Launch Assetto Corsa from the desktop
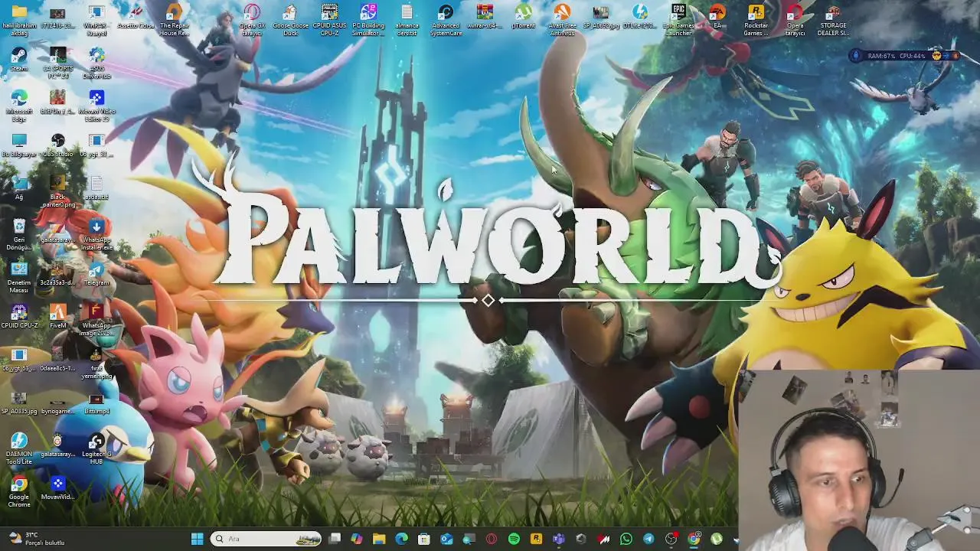The width and height of the screenshot is (980, 551). pyautogui.click(x=136, y=17)
